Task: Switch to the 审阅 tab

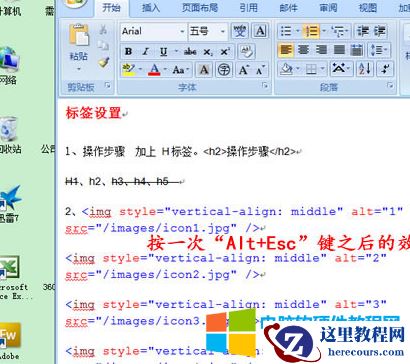Action: 328,8
